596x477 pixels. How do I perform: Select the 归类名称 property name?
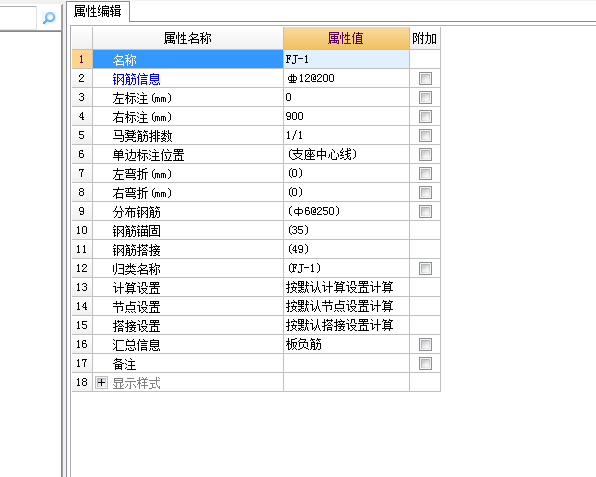pyautogui.click(x=136, y=269)
